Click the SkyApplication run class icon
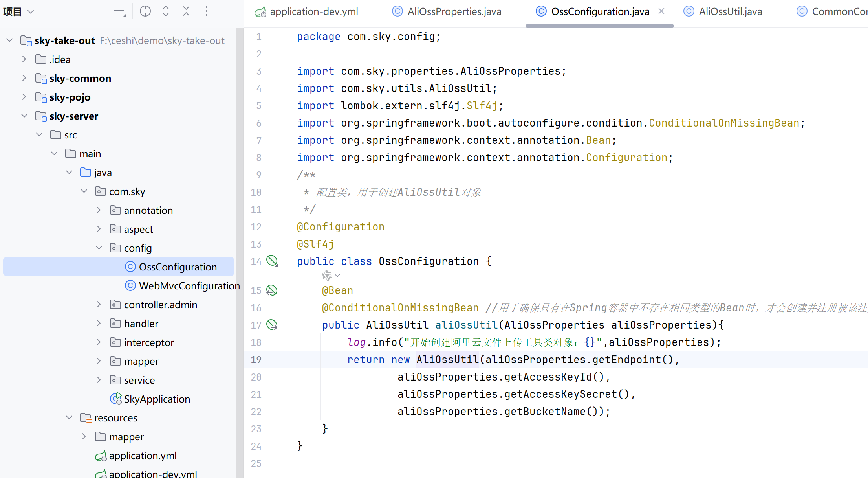Screen dimensions: 868x478 116,399
